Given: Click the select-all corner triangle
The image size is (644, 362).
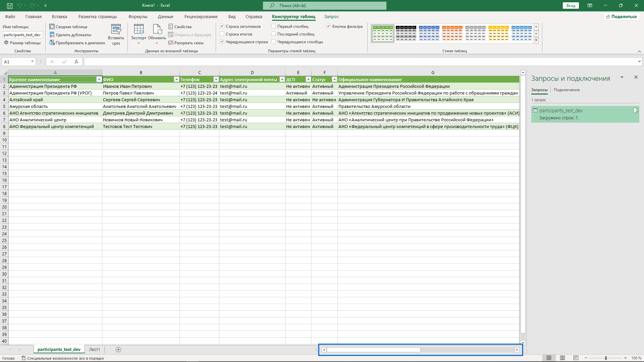Looking at the screenshot, I should tap(5, 72).
